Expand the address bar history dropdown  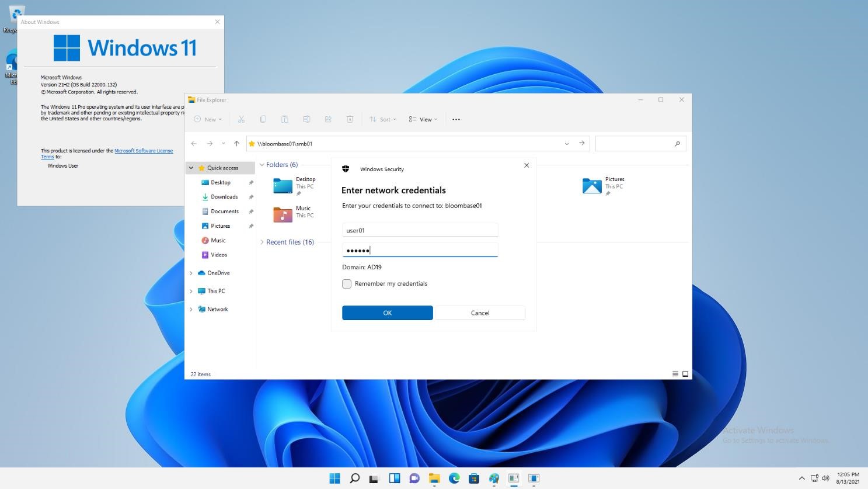(x=566, y=144)
